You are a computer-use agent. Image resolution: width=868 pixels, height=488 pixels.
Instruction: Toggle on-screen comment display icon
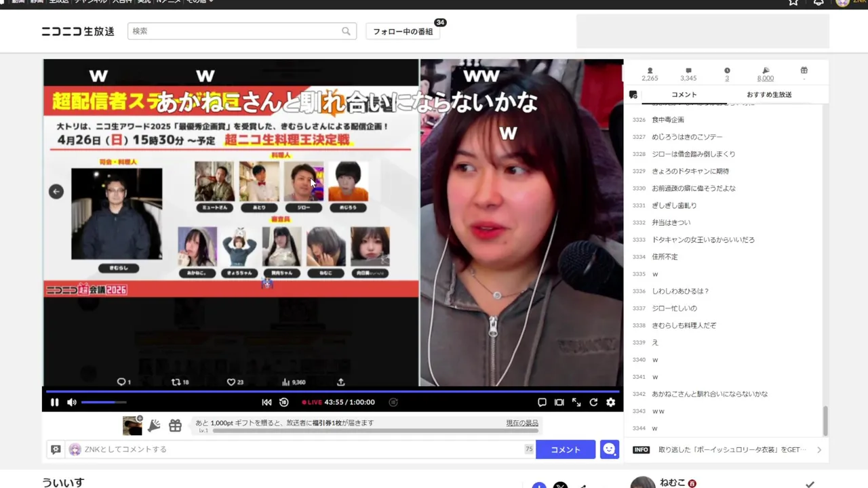[x=542, y=402]
